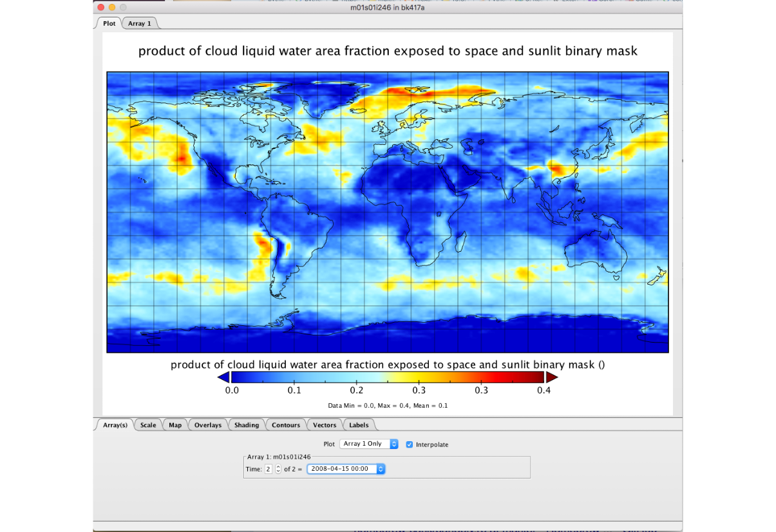Select the Plot tab

[x=109, y=23]
